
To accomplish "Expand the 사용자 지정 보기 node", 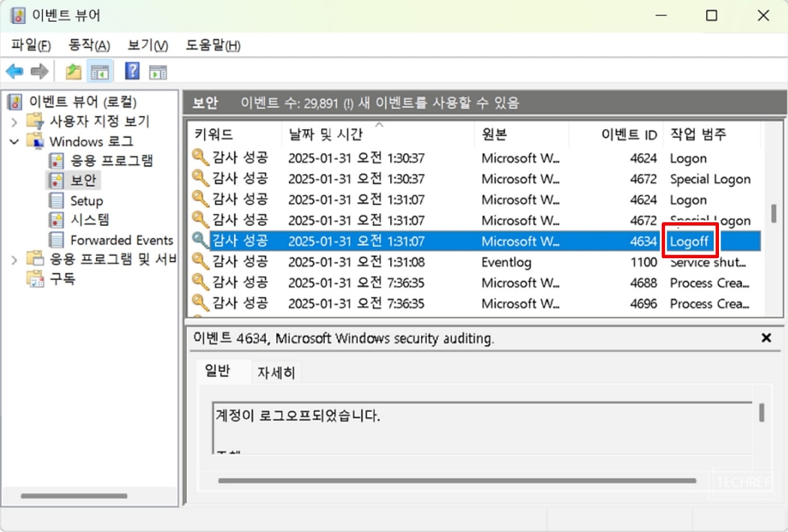I will coord(14,122).
